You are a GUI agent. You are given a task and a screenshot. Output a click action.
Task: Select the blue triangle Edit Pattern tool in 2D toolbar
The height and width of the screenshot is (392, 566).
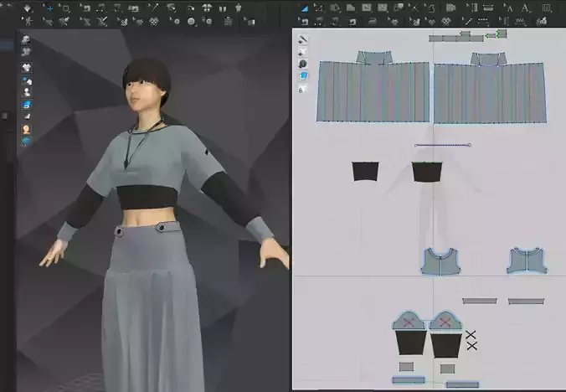pyautogui.click(x=305, y=8)
